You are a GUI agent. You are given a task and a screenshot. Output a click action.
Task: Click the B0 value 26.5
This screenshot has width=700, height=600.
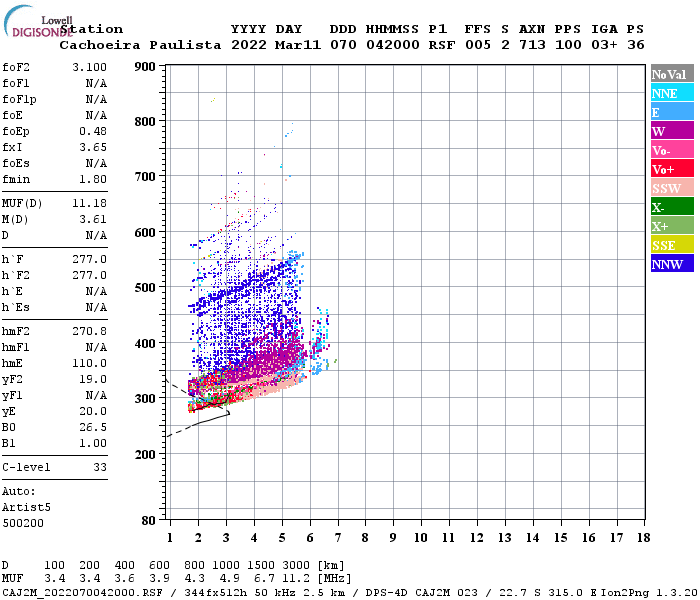click(93, 427)
